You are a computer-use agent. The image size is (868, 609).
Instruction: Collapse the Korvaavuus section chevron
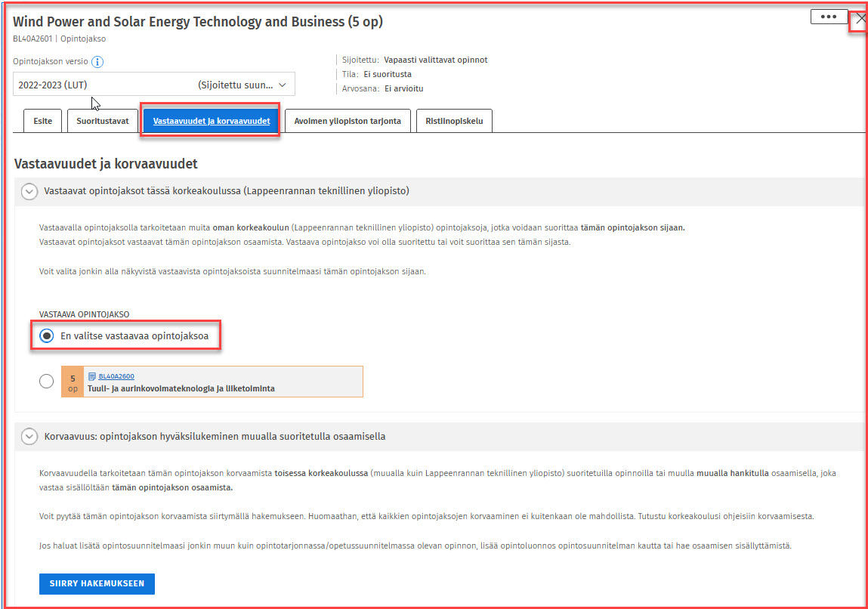[x=29, y=437]
